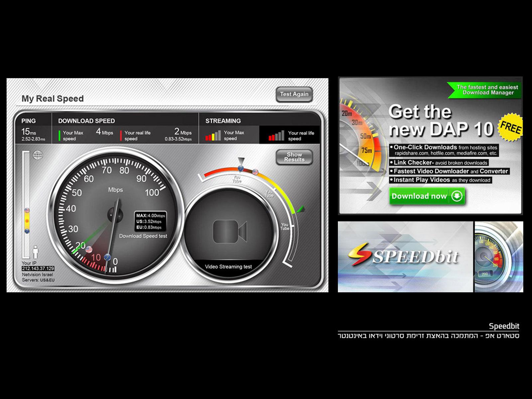Click the US:3.52Mbps readout
Viewport: 532px width, 399px height.
click(x=149, y=221)
